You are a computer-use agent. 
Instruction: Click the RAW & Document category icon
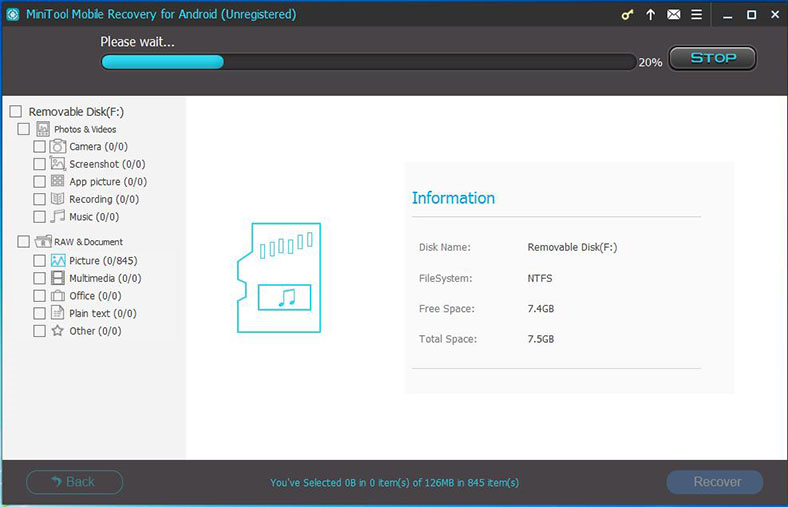(x=43, y=241)
